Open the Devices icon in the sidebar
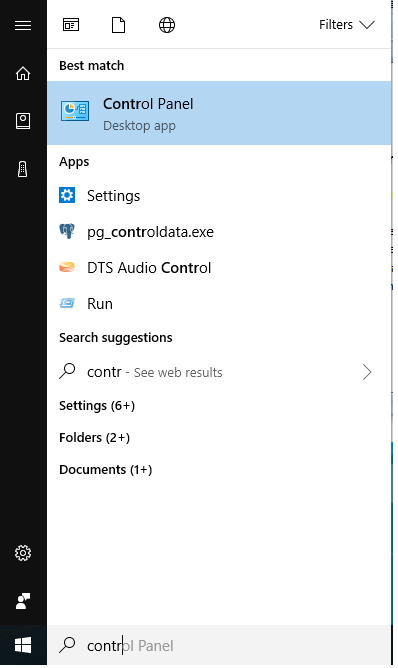This screenshot has width=398, height=668. (23, 169)
